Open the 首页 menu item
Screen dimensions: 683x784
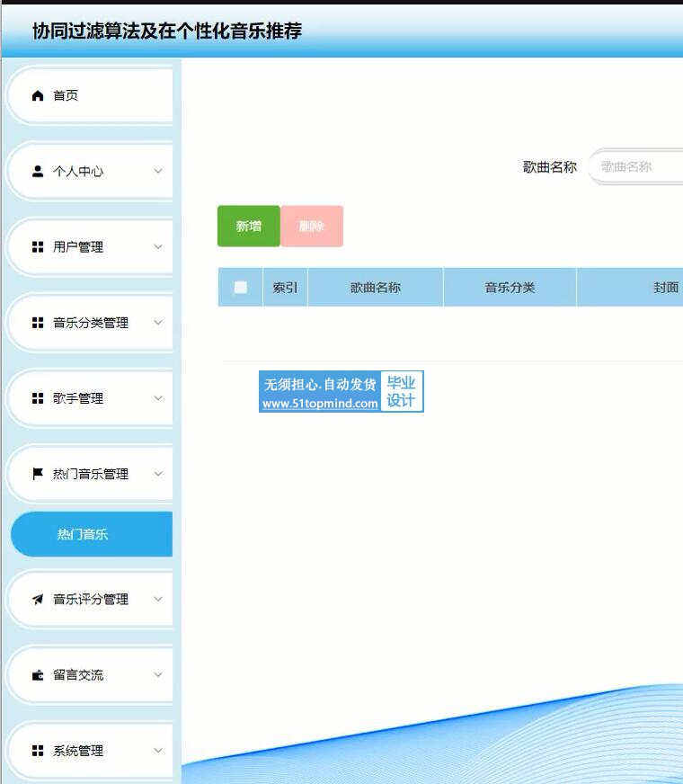click(92, 95)
